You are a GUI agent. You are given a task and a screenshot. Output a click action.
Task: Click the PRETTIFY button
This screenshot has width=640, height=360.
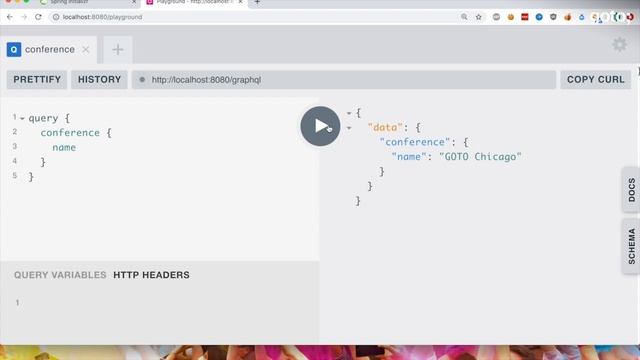(x=37, y=80)
